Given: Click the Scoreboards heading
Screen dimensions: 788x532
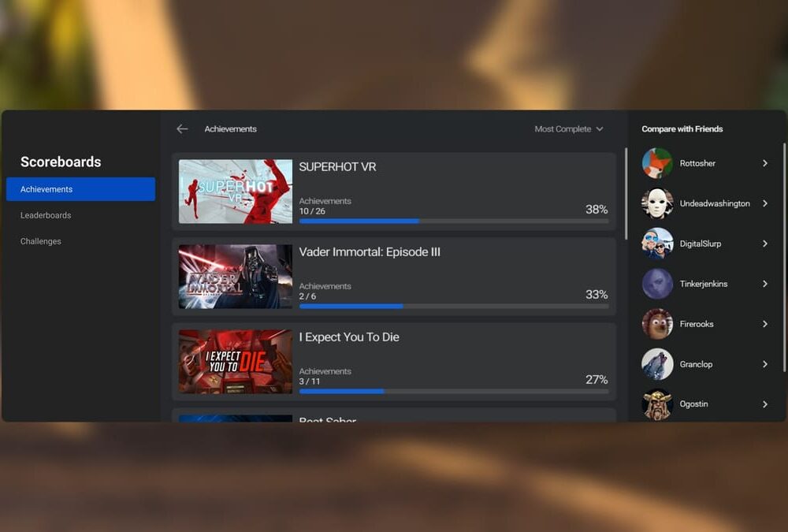Looking at the screenshot, I should [61, 162].
